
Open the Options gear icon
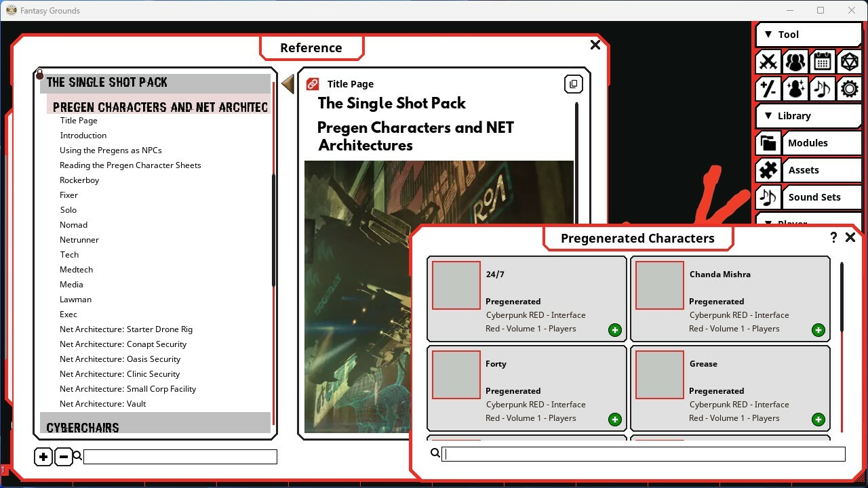(849, 89)
